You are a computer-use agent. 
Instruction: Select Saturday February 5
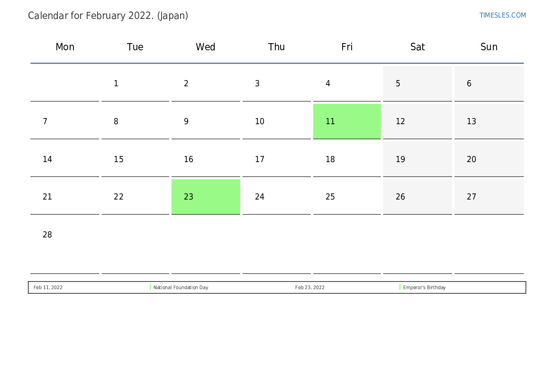(x=417, y=83)
